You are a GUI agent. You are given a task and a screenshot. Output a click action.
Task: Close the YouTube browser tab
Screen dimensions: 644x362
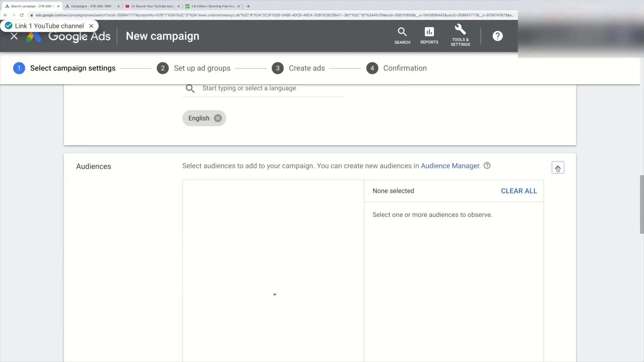pos(178,6)
